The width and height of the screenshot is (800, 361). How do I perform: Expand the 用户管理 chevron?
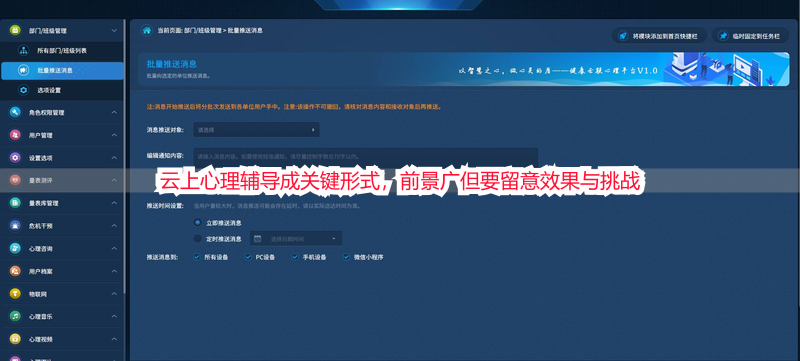pyautogui.click(x=114, y=135)
